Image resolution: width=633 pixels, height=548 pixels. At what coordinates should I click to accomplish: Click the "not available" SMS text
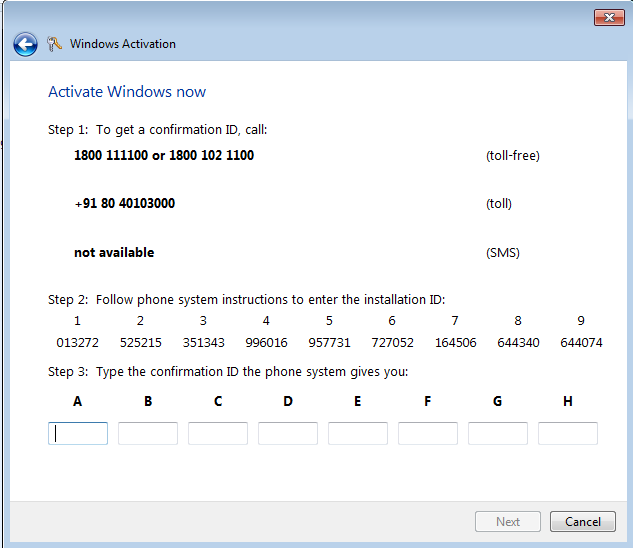[x=114, y=252]
